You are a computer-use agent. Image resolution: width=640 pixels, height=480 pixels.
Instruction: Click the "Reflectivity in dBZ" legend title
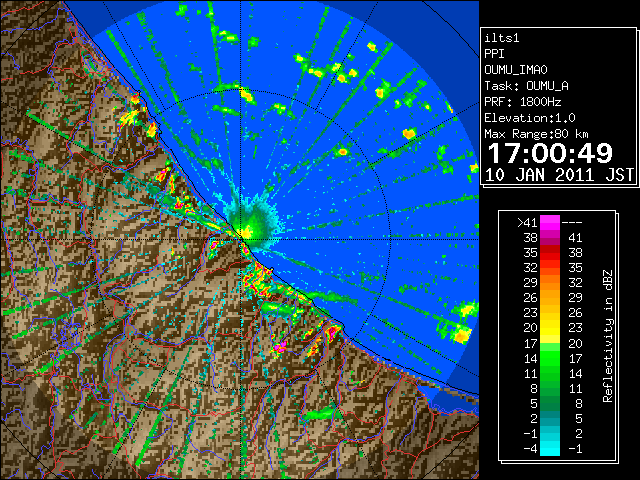coord(608,336)
